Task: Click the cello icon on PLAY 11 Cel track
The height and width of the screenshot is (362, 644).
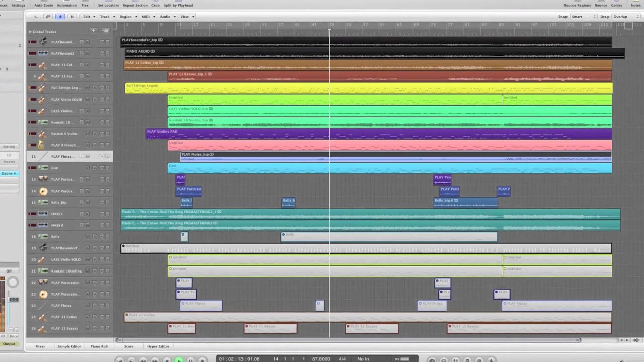Action: [43, 65]
